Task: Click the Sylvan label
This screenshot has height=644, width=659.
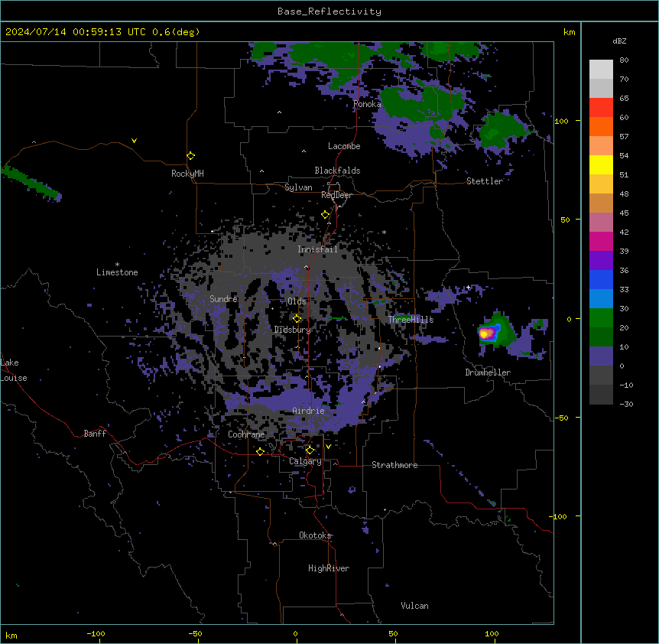Action: click(x=298, y=187)
